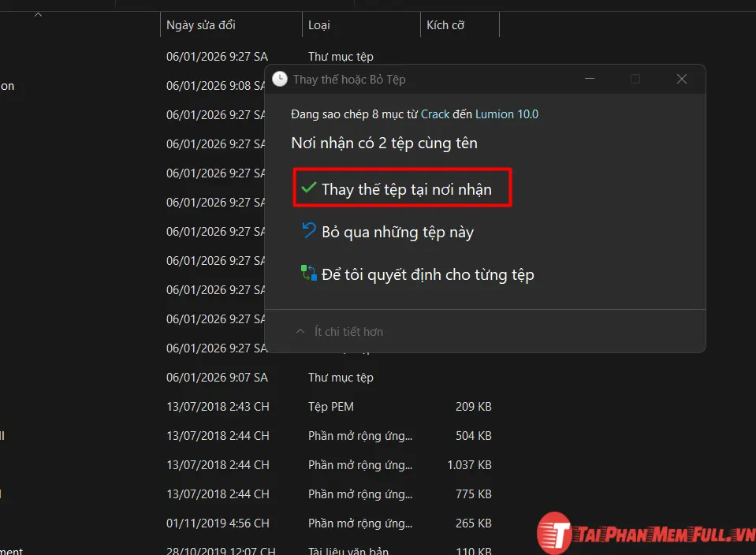The height and width of the screenshot is (555, 756).
Task: Select "Bỏ qua những tệp này" to skip files
Action: 397,231
